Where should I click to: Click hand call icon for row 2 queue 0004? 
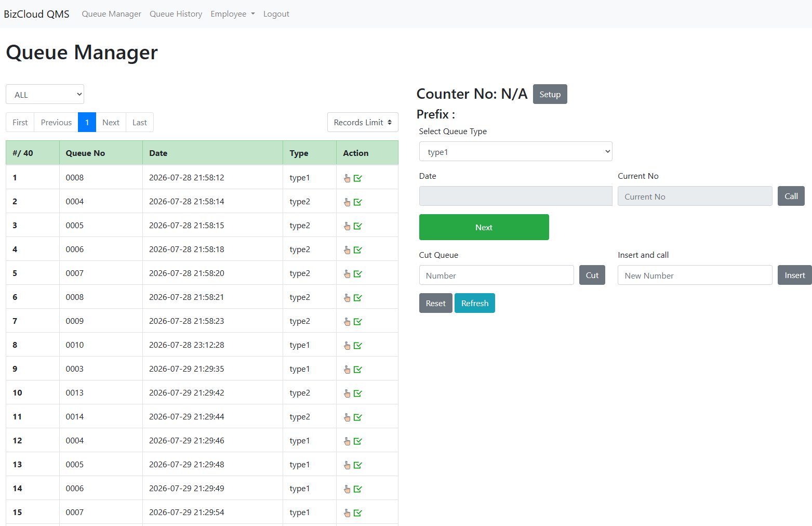[x=347, y=202]
